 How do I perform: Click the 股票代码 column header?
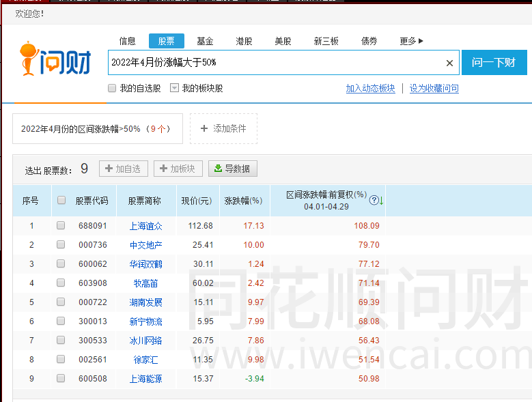point(92,201)
